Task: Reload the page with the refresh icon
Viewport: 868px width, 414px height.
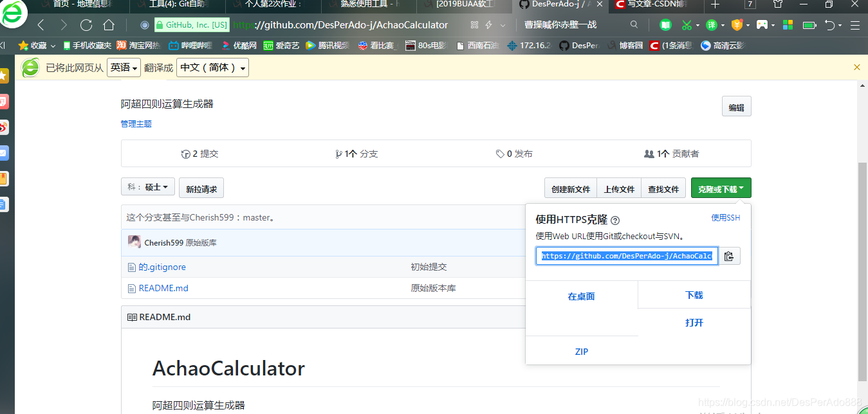Action: click(86, 25)
